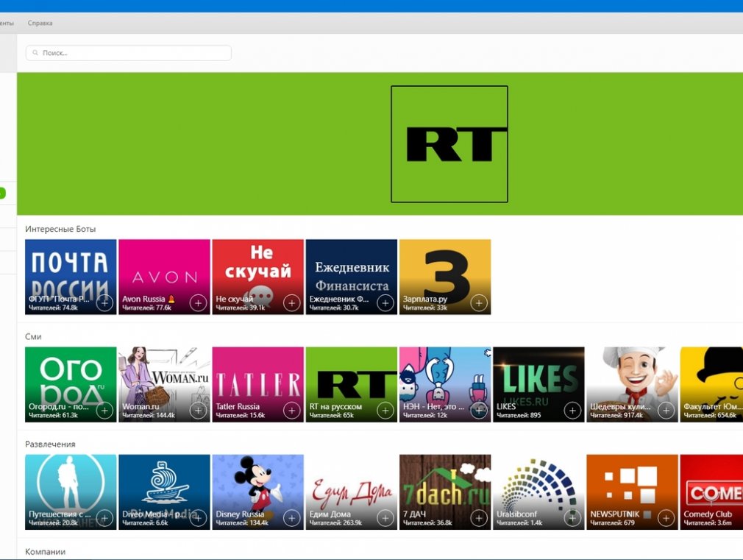View the Diveo Media tile

click(x=164, y=492)
